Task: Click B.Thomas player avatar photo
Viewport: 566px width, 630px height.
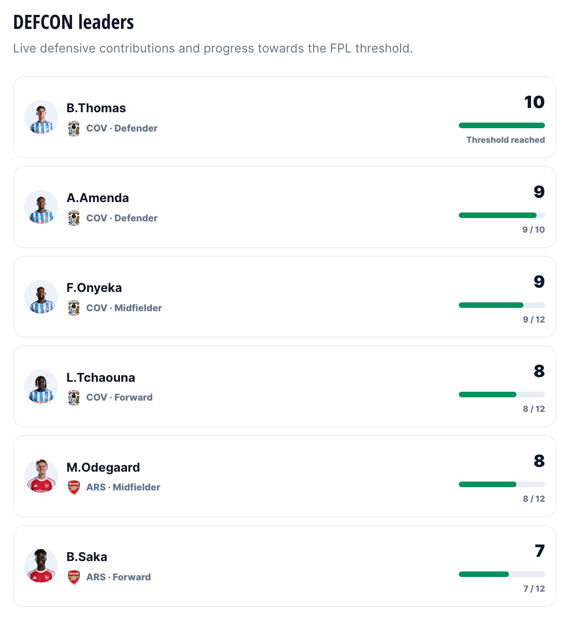Action: click(x=41, y=117)
